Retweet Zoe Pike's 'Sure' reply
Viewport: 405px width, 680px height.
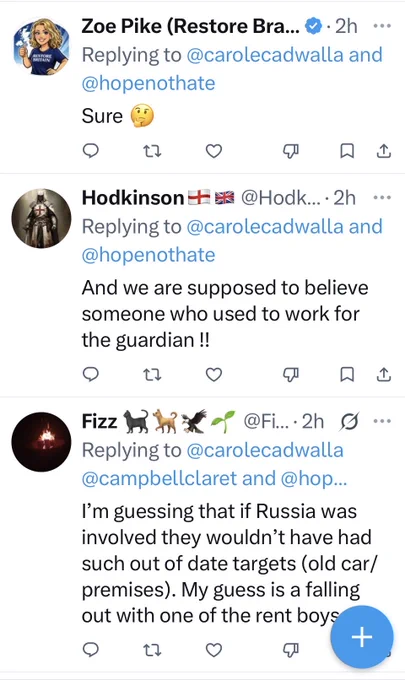152,151
